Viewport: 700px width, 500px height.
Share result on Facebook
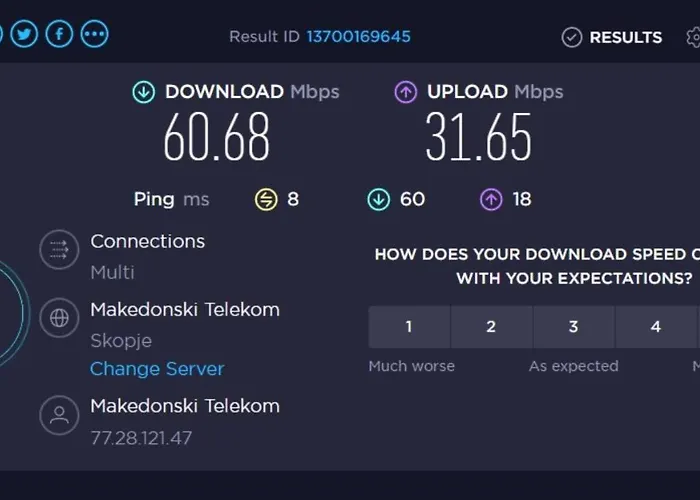click(x=59, y=34)
